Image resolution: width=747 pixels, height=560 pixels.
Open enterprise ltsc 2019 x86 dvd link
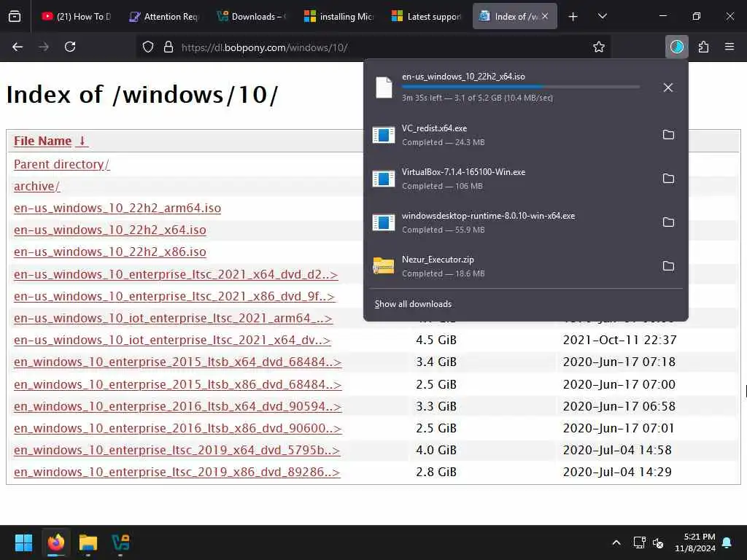coord(177,472)
